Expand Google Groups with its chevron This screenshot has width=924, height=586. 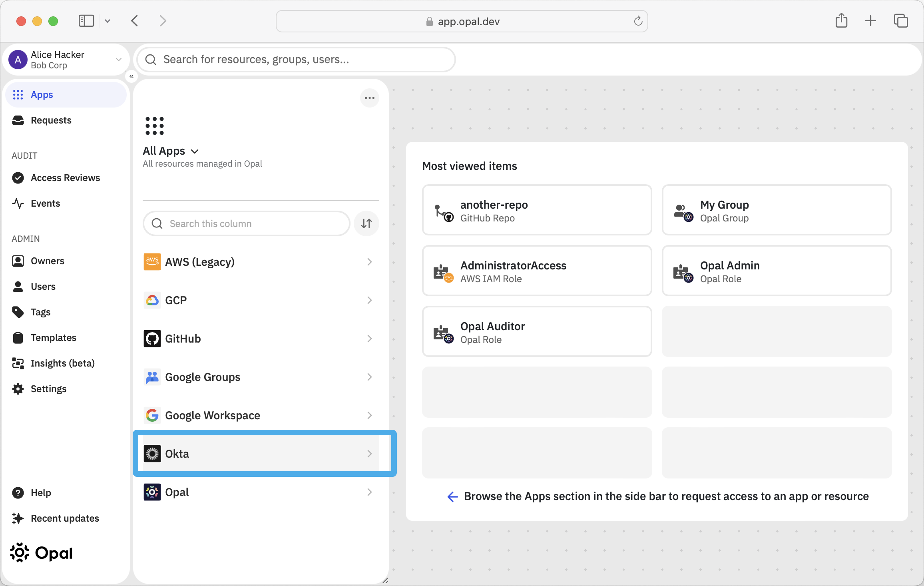[x=370, y=377]
